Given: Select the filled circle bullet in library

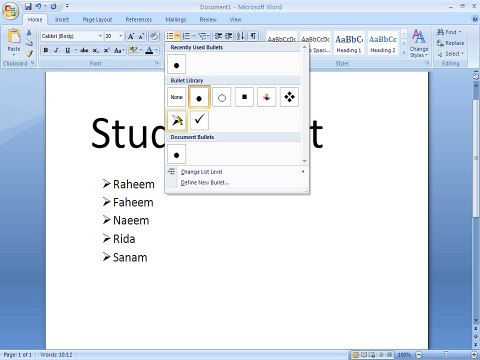Looking at the screenshot, I should (199, 97).
